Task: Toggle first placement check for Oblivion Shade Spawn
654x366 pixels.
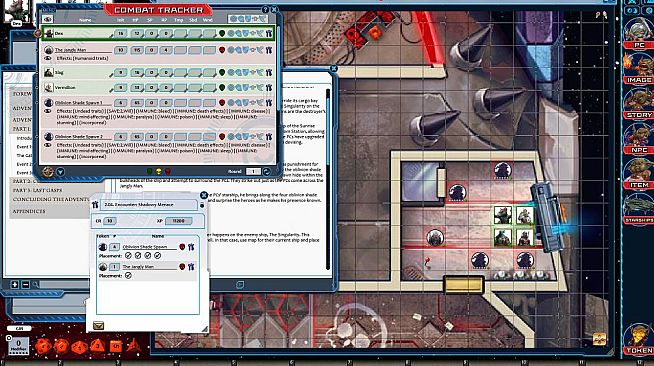Action: pos(128,256)
